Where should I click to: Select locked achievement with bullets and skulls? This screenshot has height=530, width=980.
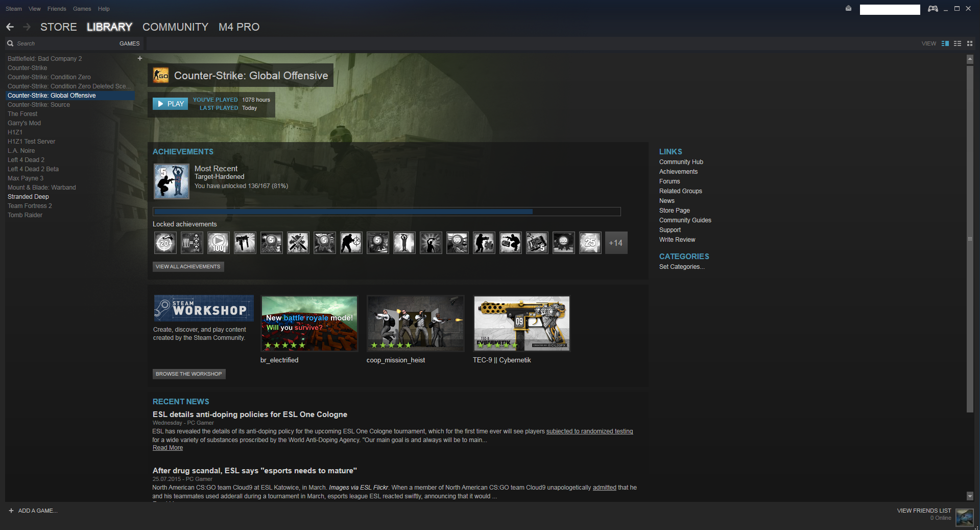click(x=192, y=243)
